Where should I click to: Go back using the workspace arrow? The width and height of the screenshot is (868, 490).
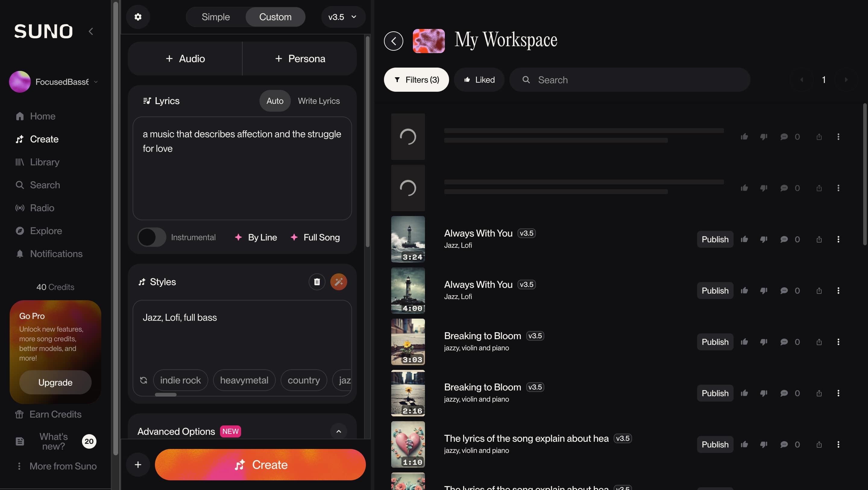tap(393, 41)
